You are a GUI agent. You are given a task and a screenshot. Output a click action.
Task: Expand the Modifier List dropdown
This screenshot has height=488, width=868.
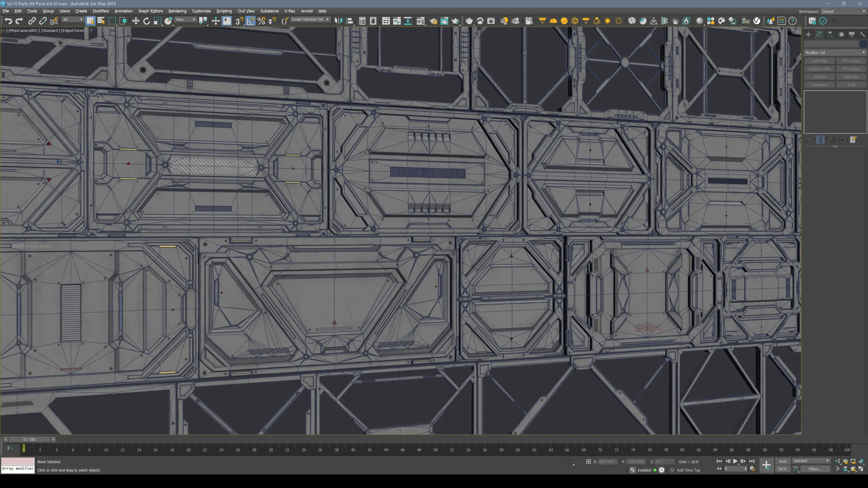[863, 53]
